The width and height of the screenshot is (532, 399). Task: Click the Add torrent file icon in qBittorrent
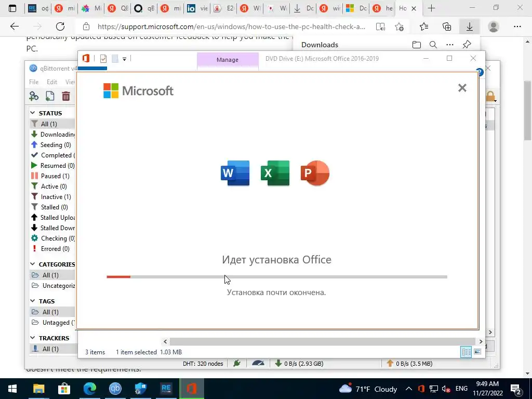[50, 96]
